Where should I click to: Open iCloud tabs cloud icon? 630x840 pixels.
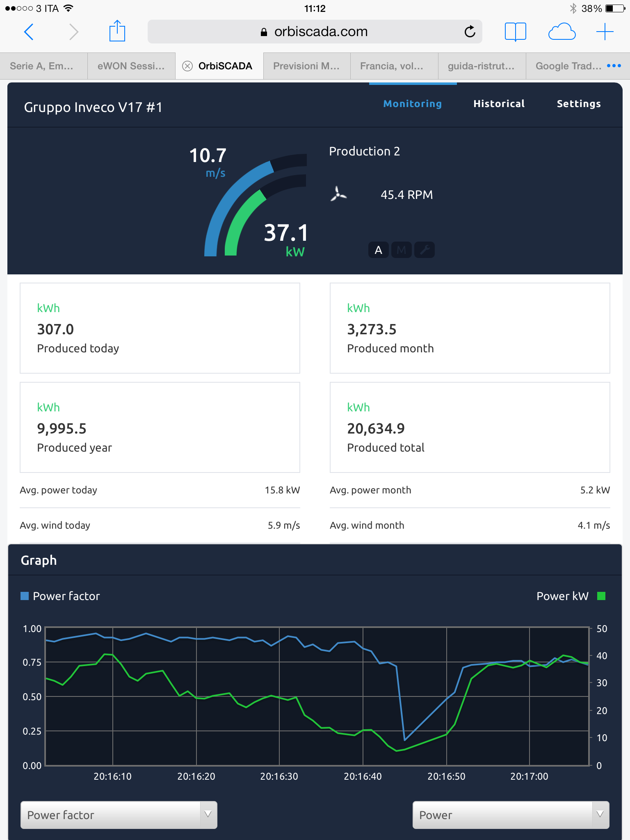click(562, 32)
